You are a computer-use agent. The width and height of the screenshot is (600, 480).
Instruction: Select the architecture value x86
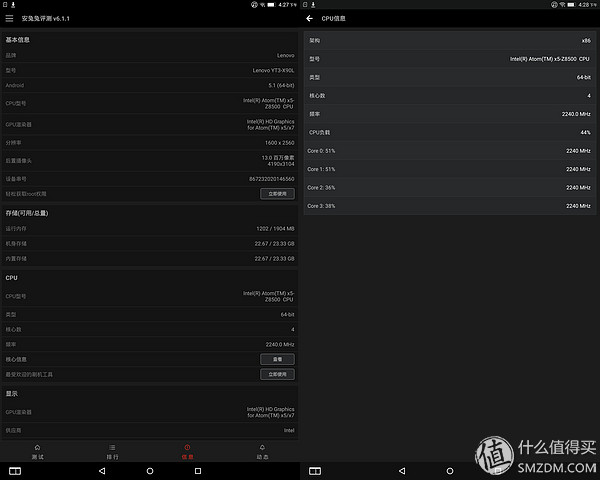tap(586, 41)
